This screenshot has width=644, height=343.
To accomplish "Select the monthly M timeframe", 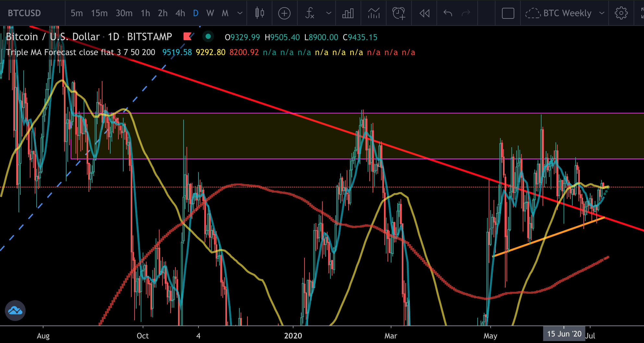I will click(225, 13).
